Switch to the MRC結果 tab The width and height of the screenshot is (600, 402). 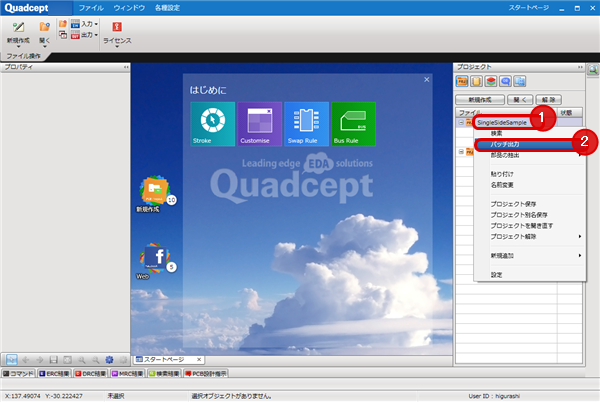(x=127, y=374)
